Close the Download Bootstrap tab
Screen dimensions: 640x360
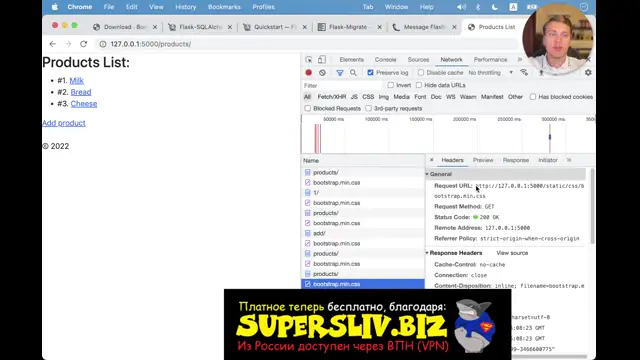pyautogui.click(x=155, y=27)
